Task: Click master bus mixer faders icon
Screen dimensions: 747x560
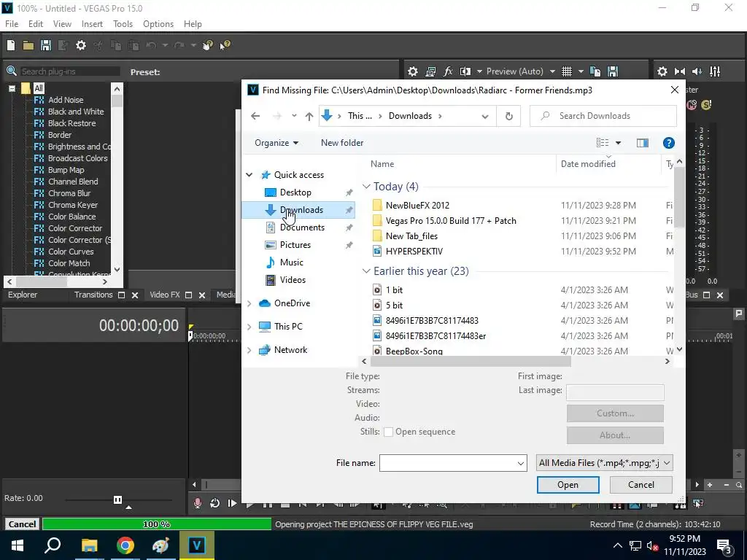Action: click(715, 71)
